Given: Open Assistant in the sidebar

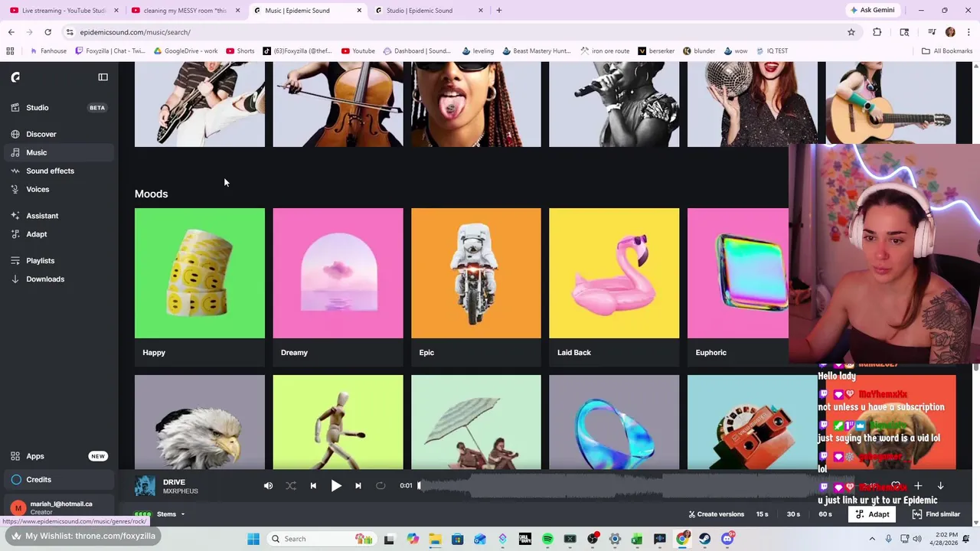Looking at the screenshot, I should pos(42,216).
